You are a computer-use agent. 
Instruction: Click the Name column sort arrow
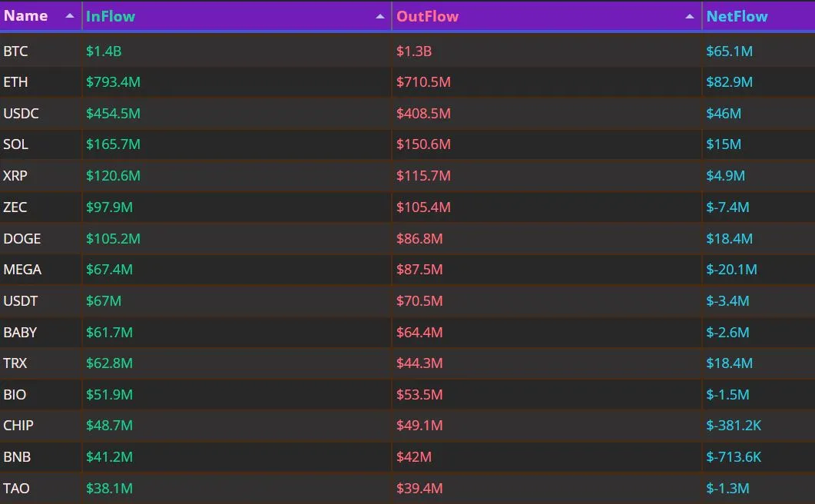(x=70, y=16)
